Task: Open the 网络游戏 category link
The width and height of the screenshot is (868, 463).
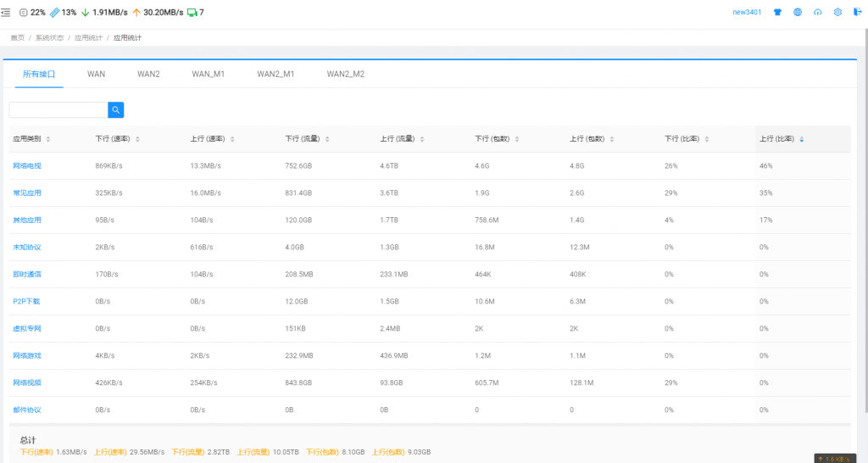Action: coord(27,356)
